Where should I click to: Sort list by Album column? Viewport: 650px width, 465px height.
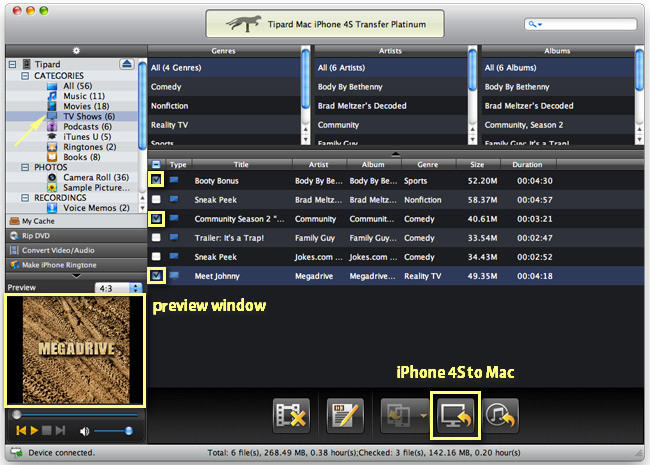(374, 165)
